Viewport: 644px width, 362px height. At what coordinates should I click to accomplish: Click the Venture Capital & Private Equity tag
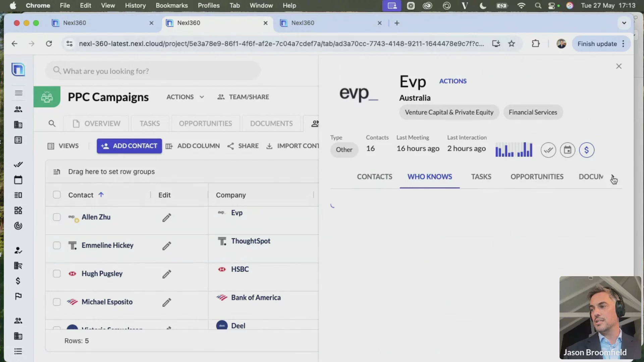click(449, 112)
